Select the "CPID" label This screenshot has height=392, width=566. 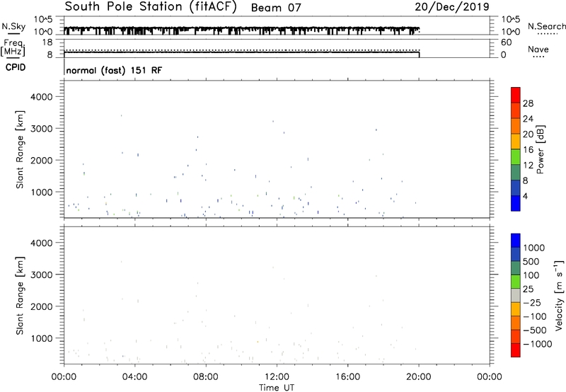point(16,67)
